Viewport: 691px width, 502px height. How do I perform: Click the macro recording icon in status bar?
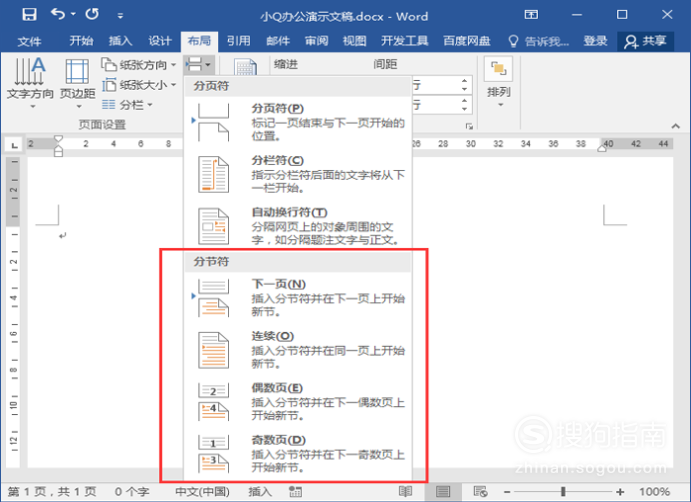click(295, 491)
